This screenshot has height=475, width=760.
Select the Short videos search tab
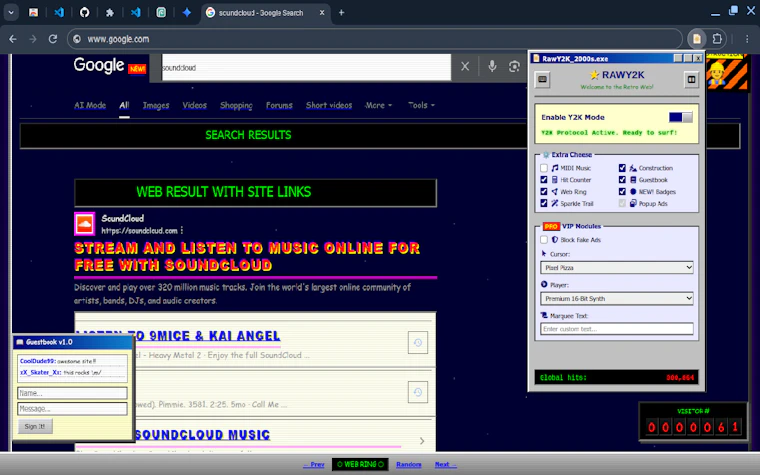click(x=329, y=105)
